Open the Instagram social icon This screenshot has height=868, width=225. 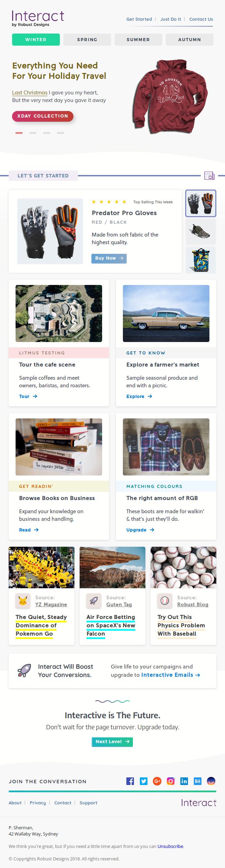point(171,781)
